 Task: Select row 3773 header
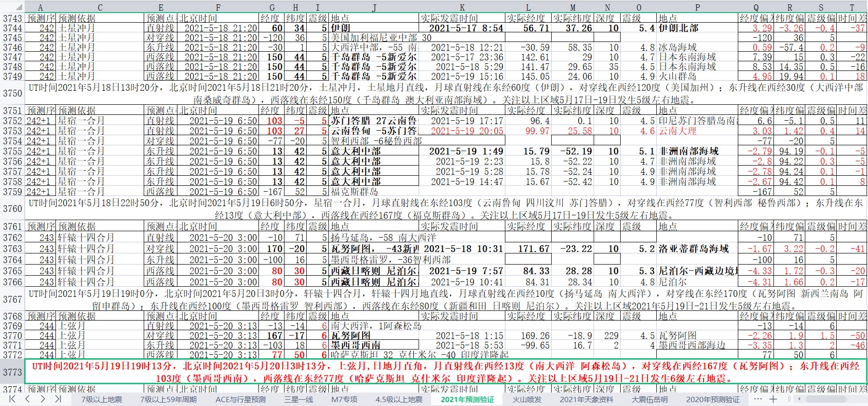pos(12,372)
